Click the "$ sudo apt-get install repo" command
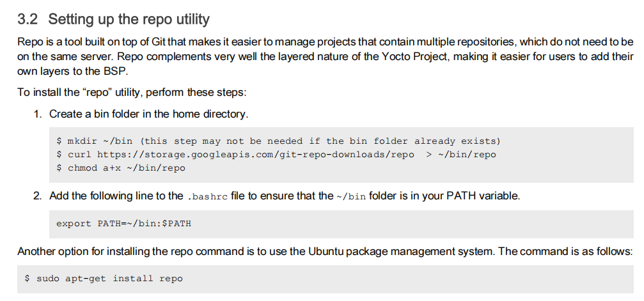The width and height of the screenshot is (644, 301). (103, 279)
